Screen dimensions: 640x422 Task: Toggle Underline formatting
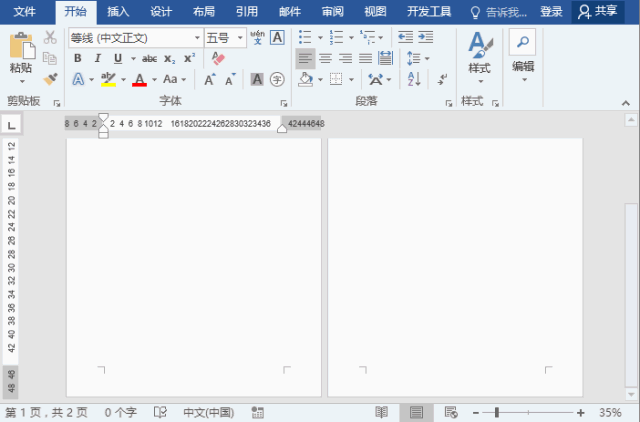point(118,58)
